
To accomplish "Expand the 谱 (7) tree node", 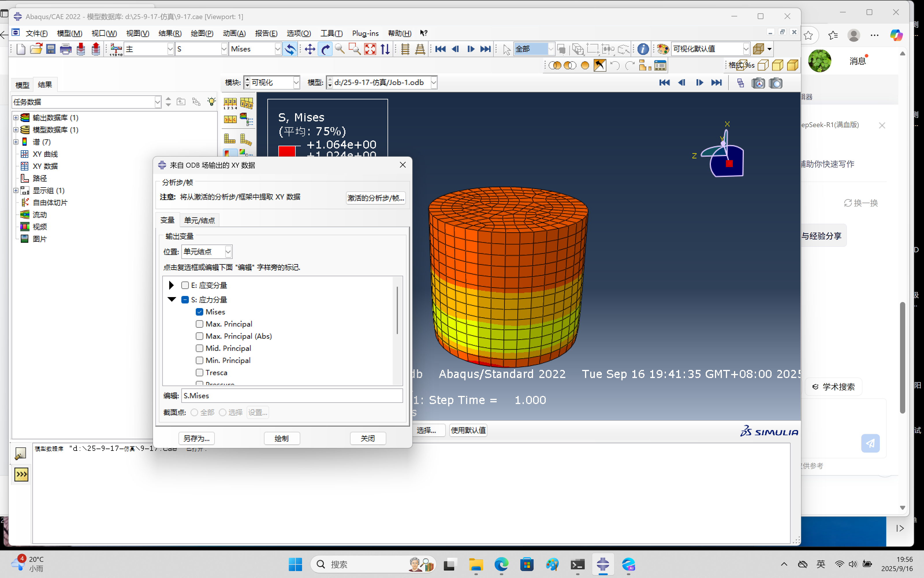I will [16, 142].
